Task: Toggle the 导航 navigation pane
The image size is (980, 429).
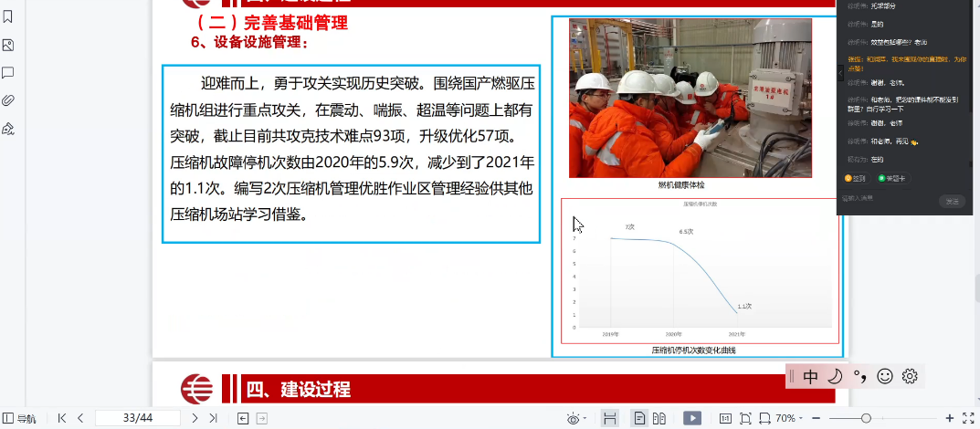Action: [x=18, y=418]
